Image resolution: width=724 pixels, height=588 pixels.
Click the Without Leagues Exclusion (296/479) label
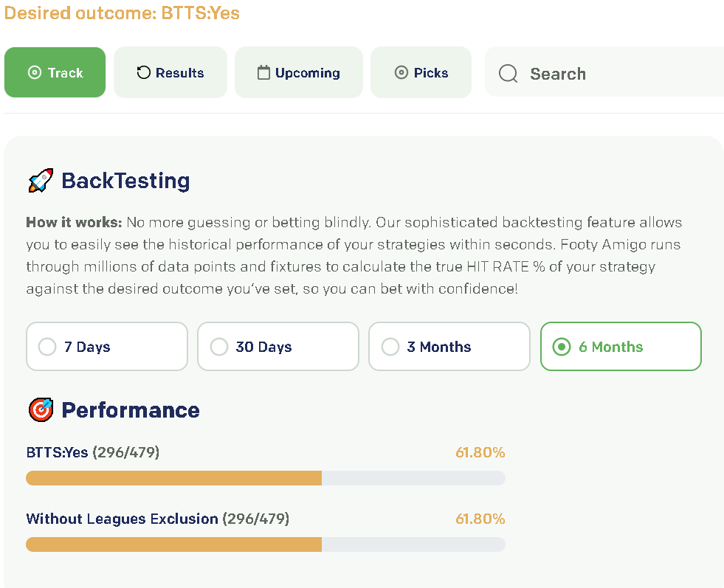[157, 519]
